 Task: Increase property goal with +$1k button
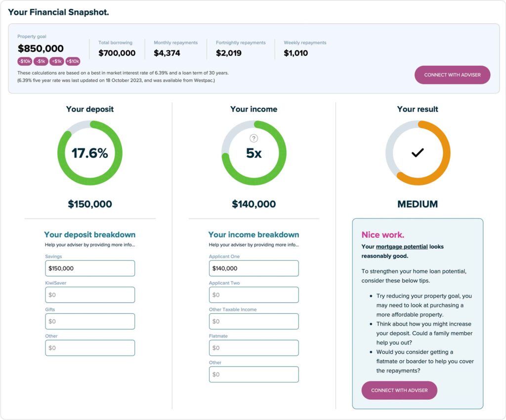pyautogui.click(x=56, y=61)
